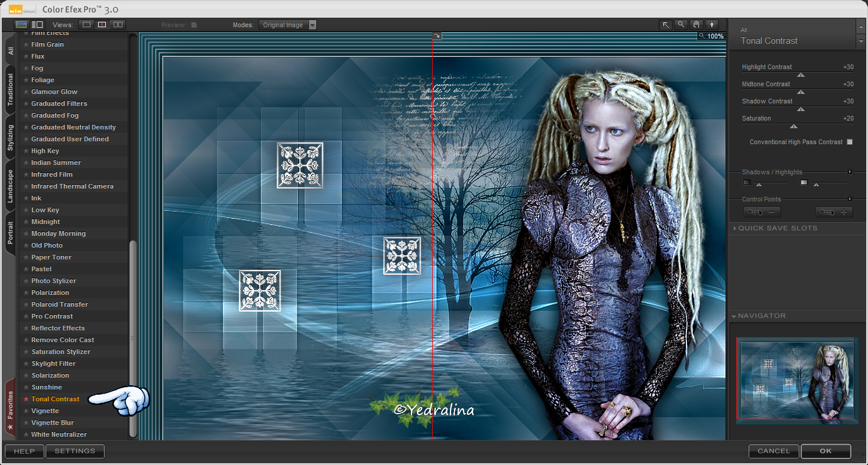Click the filter list vertical scrollbar
The width and height of the screenshot is (868, 465).
133,338
